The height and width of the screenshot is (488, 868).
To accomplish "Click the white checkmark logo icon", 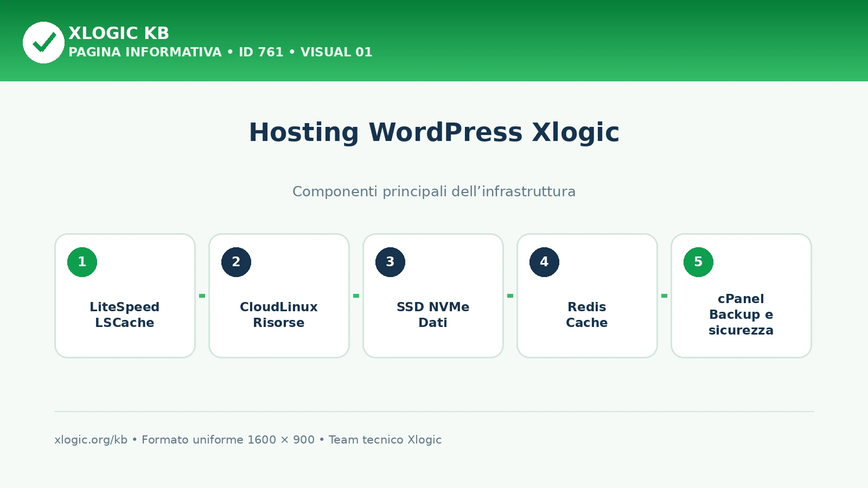I will click(x=43, y=42).
